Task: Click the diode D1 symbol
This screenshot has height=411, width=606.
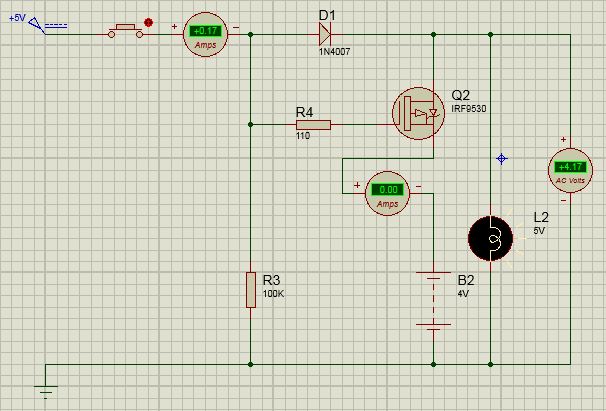Action: point(327,34)
